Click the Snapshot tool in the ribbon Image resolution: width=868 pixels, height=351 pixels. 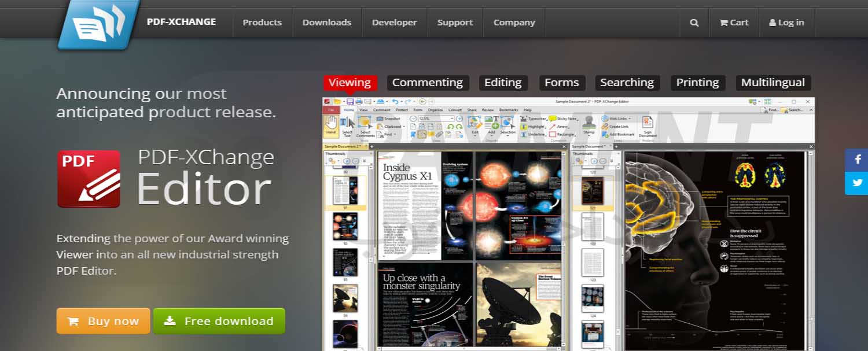pos(388,119)
